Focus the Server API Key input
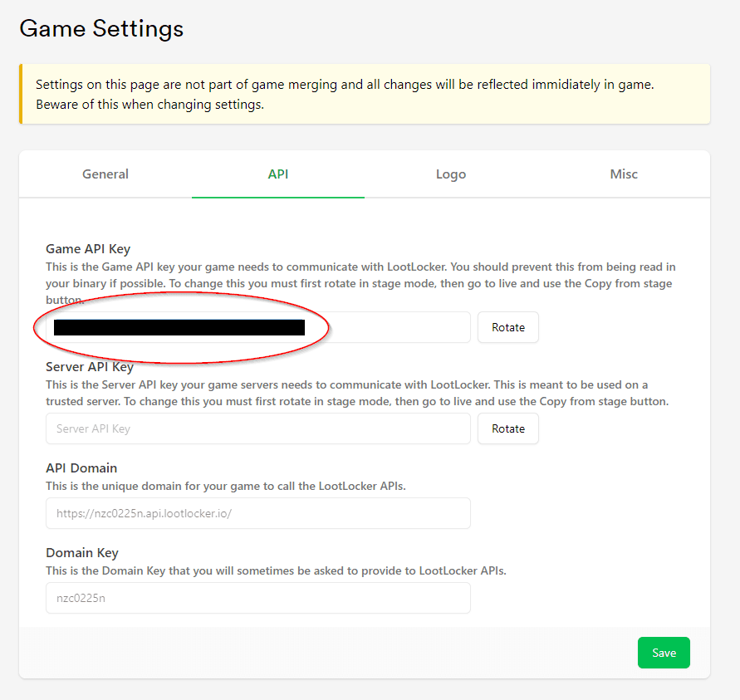This screenshot has width=740, height=700. [x=258, y=428]
